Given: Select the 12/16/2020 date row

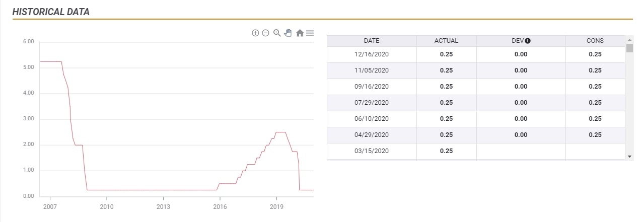Looking at the screenshot, I should click(x=372, y=54).
